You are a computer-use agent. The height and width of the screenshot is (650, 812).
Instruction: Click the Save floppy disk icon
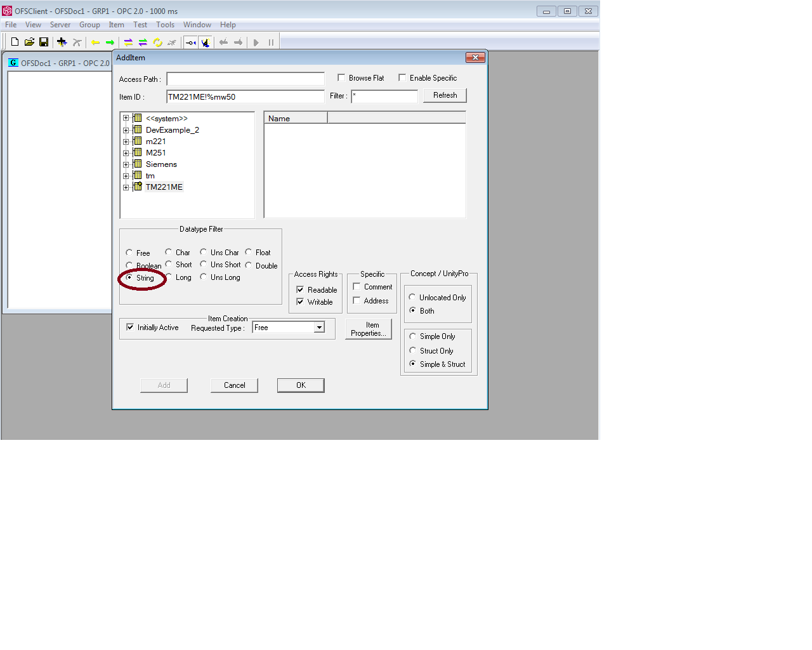[x=44, y=42]
